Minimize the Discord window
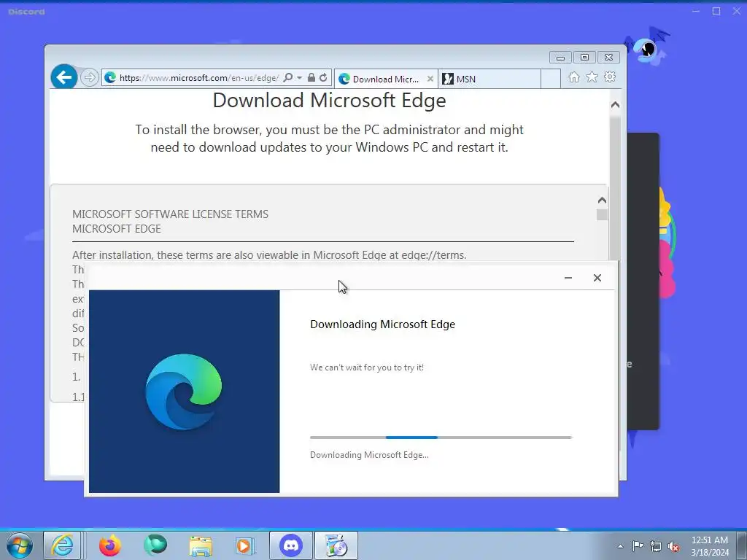This screenshot has width=747, height=560. click(x=696, y=11)
